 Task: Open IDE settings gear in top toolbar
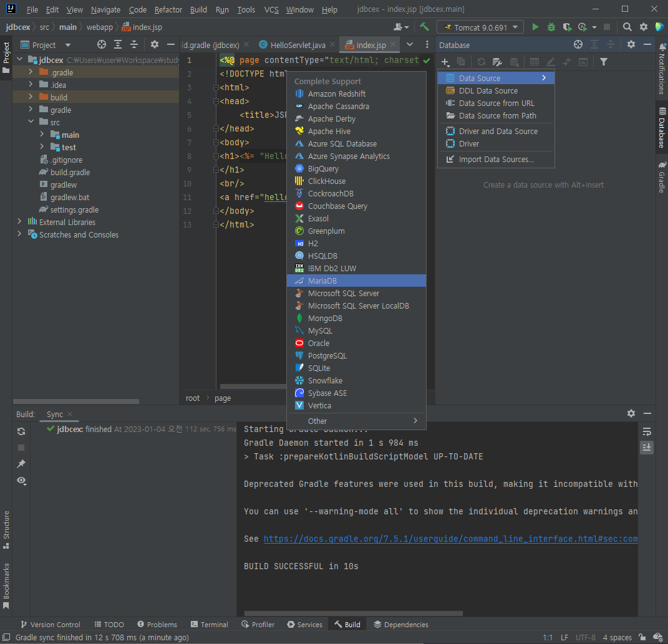click(x=643, y=27)
